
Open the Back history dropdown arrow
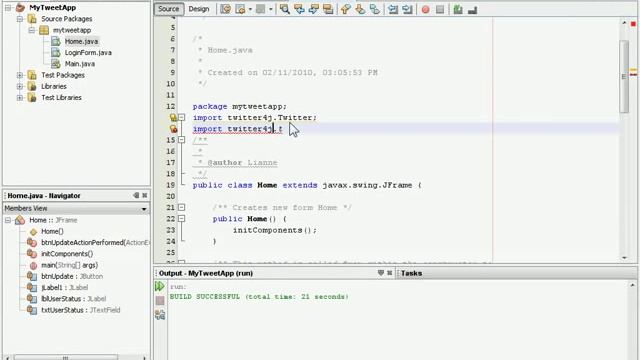(250, 9)
